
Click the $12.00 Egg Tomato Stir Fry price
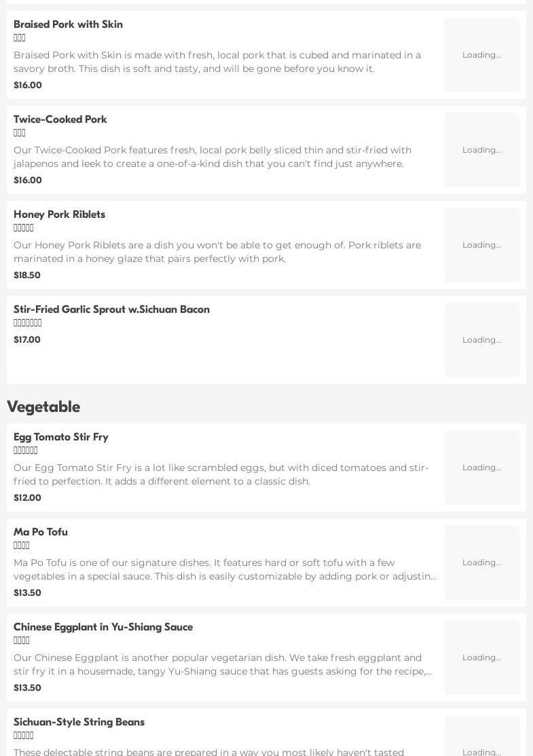[x=27, y=498]
